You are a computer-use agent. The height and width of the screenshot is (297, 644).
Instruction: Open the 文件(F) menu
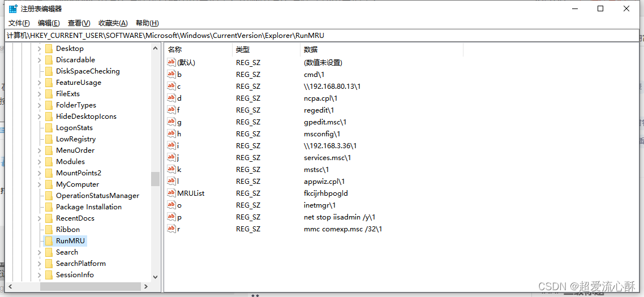pyautogui.click(x=19, y=23)
